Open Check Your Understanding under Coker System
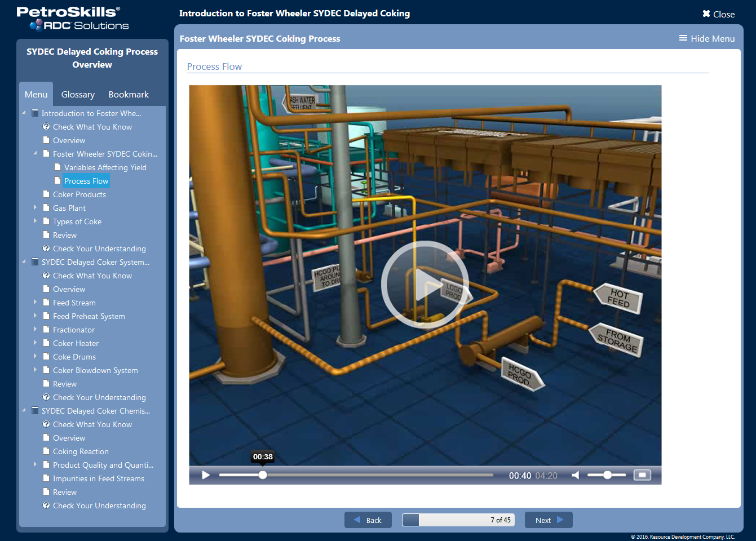Screen dimensions: 756x541 (x=99, y=397)
